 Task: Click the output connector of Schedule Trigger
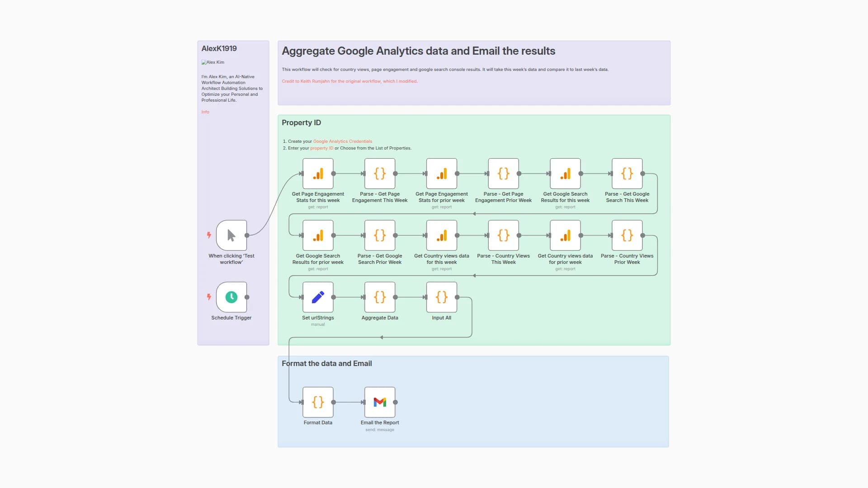pos(247,297)
